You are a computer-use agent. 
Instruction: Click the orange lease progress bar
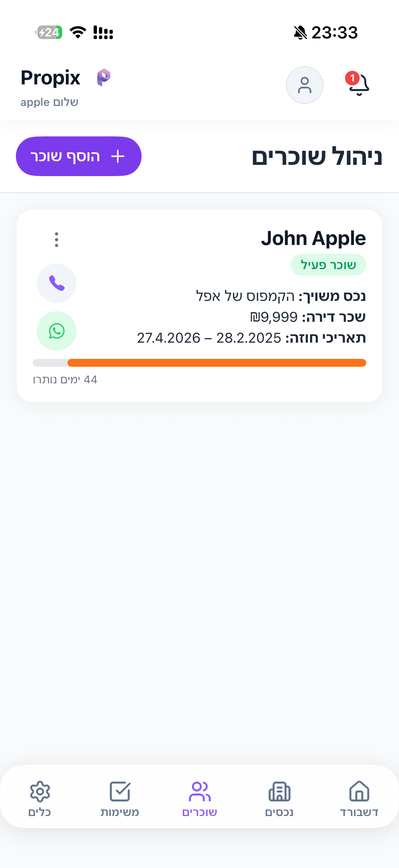(x=216, y=363)
